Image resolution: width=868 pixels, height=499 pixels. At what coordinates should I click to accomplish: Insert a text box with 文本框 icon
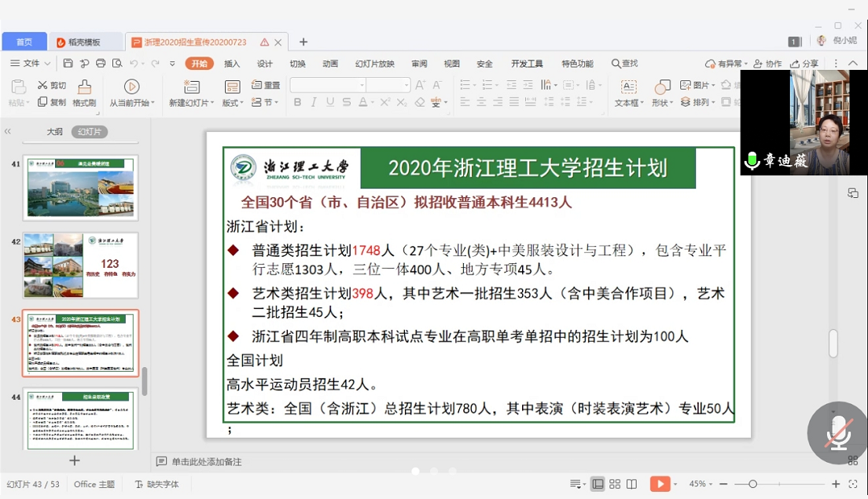pos(628,93)
